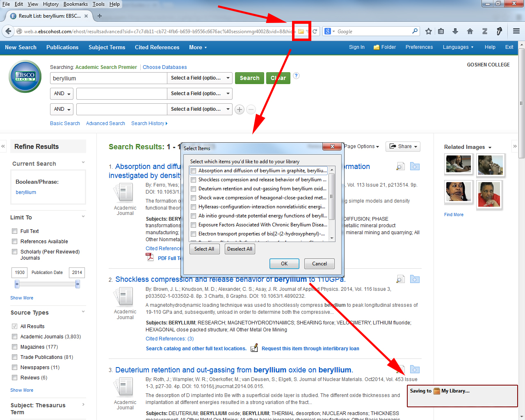Check 'Deuterium retention and out-gassing' item
Viewport: 525px width, 420px height.
193,189
